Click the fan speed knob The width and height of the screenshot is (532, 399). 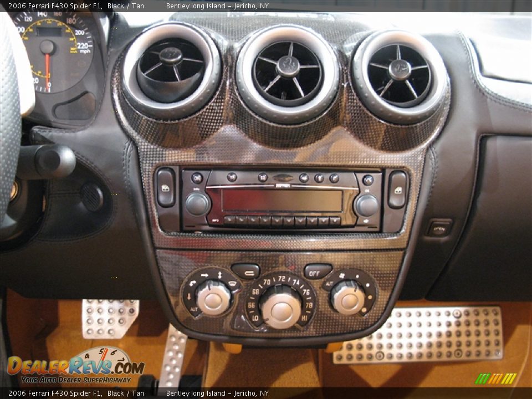click(349, 298)
